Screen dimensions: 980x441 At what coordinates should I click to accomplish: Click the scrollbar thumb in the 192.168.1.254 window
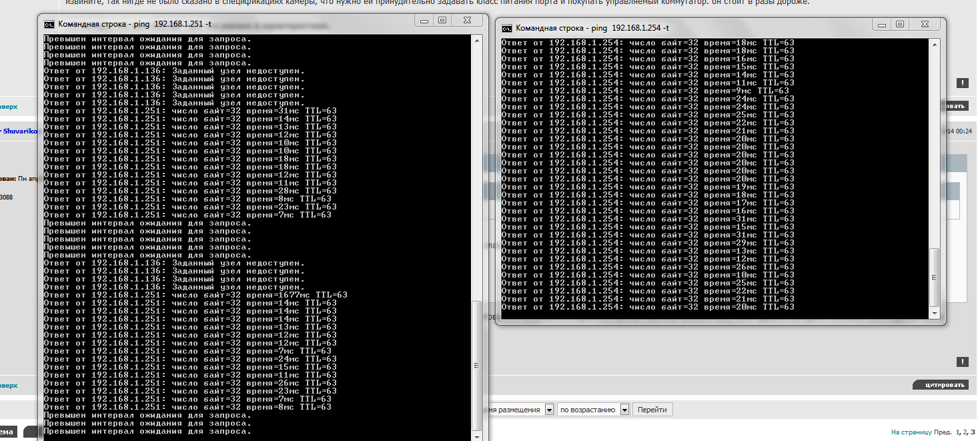(935, 278)
